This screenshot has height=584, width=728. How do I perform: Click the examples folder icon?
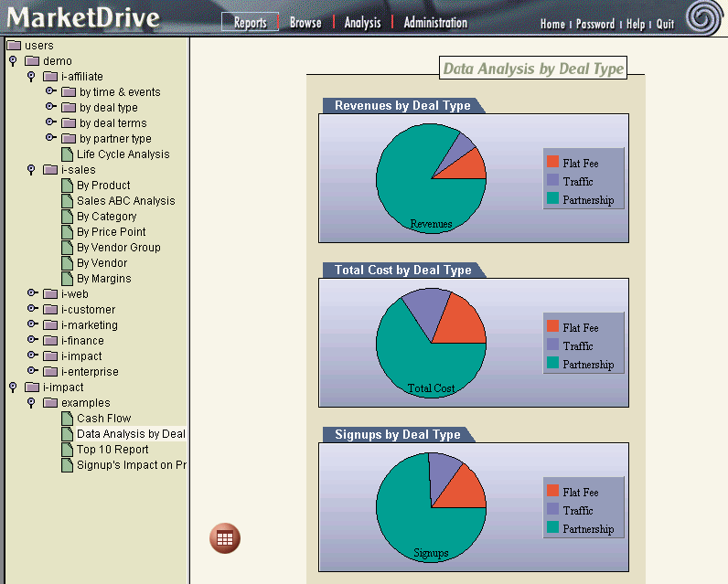point(50,403)
